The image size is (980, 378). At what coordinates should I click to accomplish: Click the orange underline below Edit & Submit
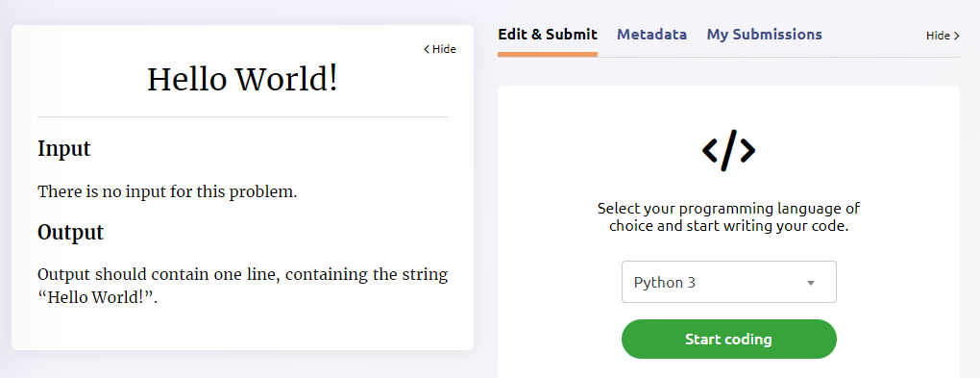(548, 55)
